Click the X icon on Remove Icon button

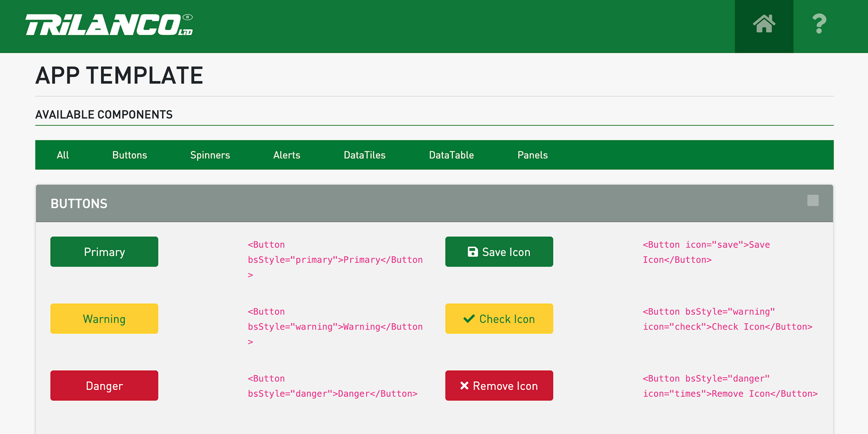click(x=465, y=385)
